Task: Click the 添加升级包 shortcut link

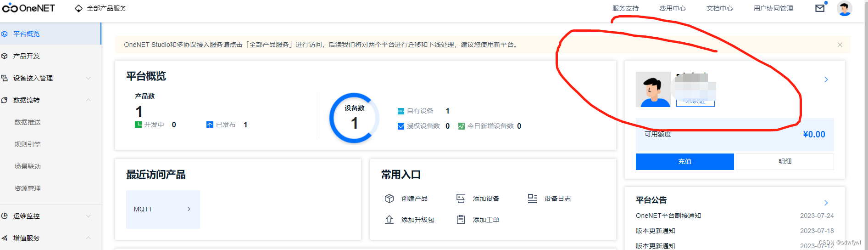Action: pos(417,220)
